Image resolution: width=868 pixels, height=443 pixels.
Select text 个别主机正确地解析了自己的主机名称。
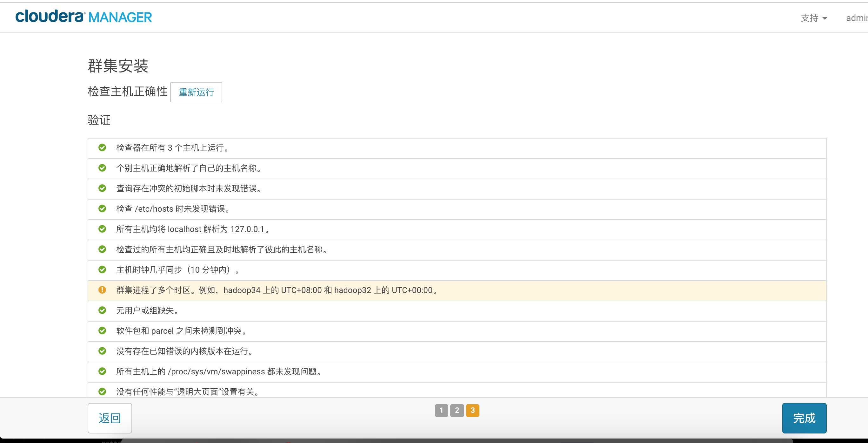189,168
